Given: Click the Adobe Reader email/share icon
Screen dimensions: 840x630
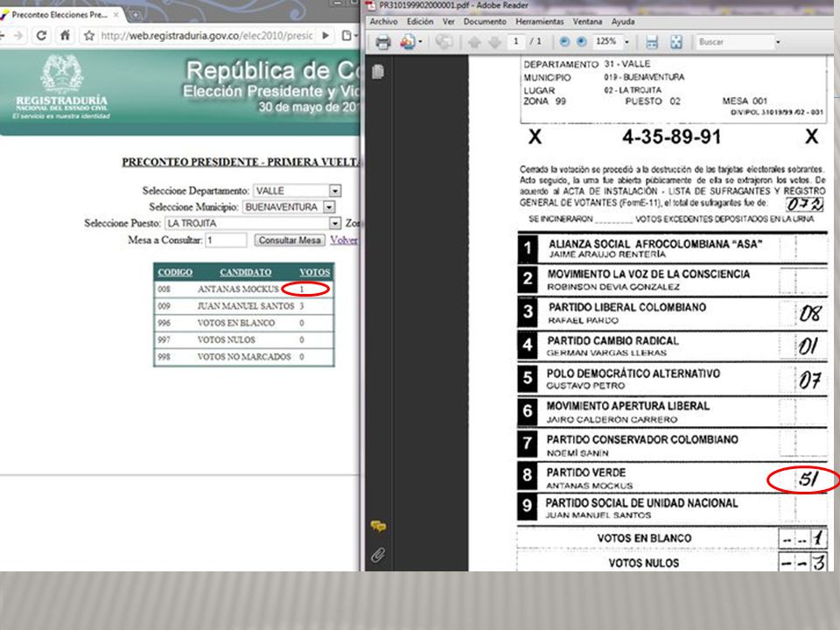Looking at the screenshot, I should (x=408, y=42).
